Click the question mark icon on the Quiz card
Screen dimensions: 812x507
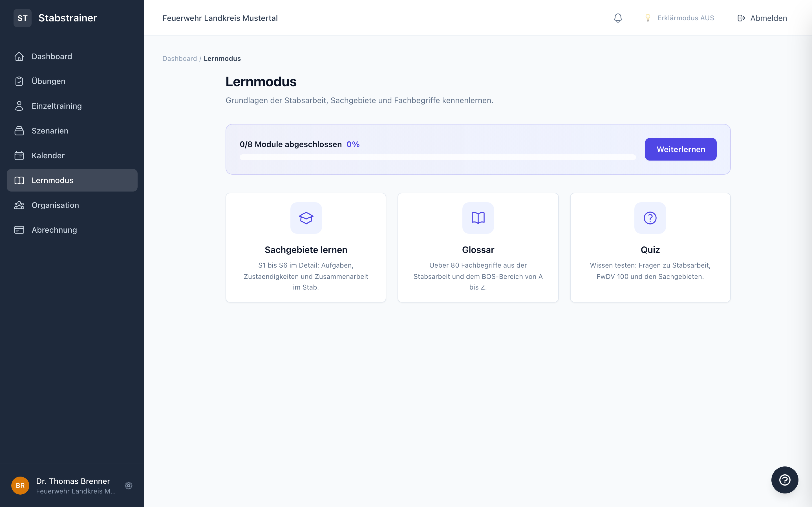tap(650, 218)
